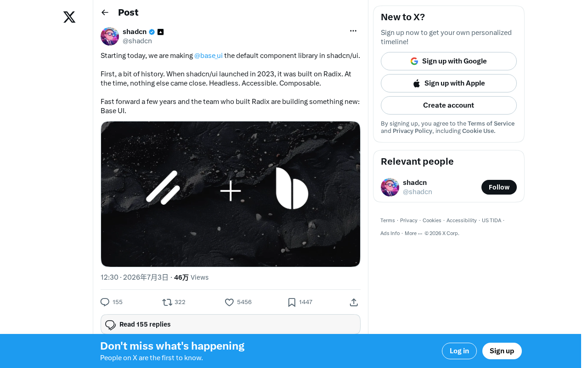588x368 pixels.
Task: Open the Terms of Service link
Action: (491, 124)
